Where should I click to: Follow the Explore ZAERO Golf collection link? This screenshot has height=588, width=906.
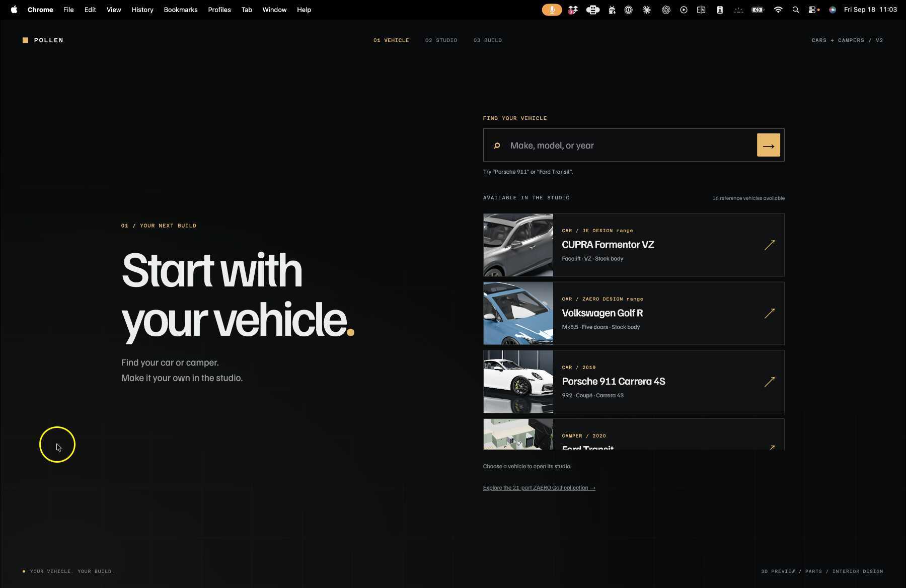click(x=539, y=488)
